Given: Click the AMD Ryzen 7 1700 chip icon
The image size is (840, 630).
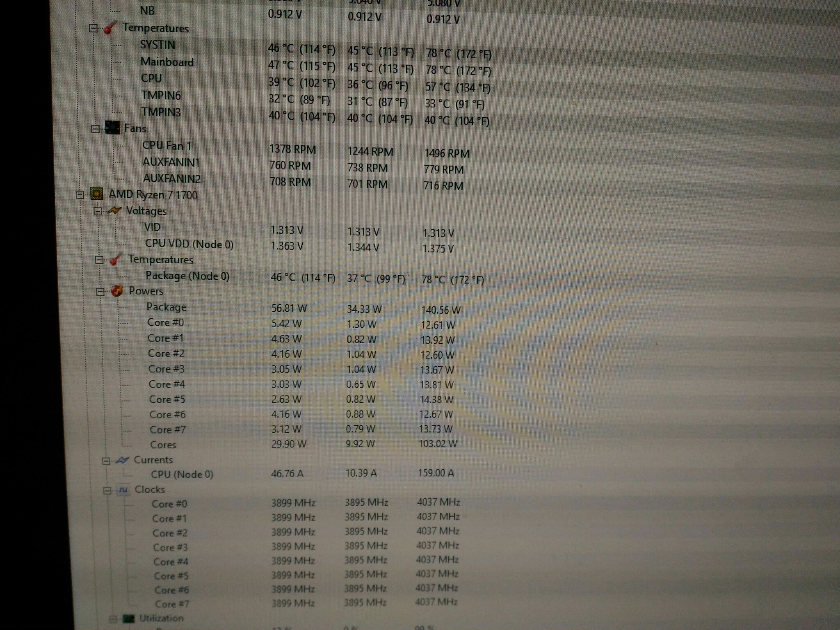Looking at the screenshot, I should 97,194.
